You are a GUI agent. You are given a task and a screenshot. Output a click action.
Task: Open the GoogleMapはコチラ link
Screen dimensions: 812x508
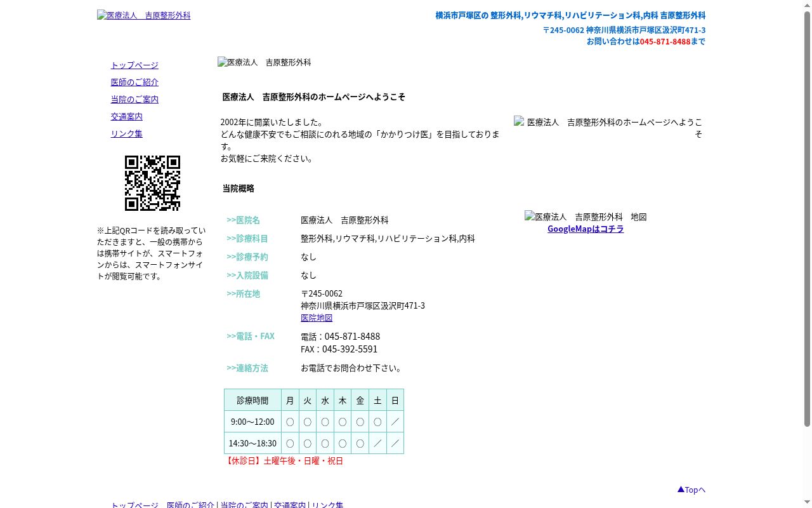[x=586, y=229]
